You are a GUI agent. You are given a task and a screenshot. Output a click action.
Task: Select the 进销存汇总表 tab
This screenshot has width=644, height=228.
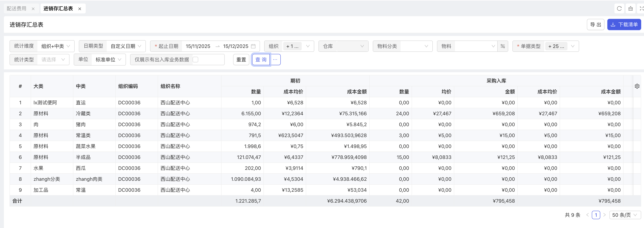pyautogui.click(x=58, y=9)
